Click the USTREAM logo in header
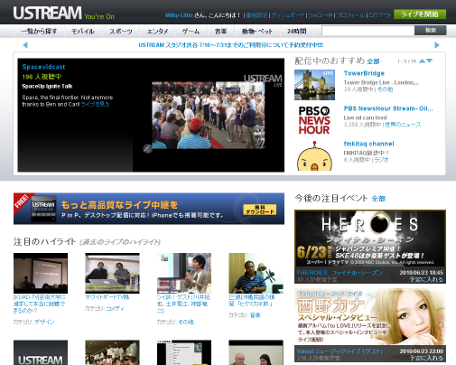This screenshot has width=456, height=365. [47, 13]
